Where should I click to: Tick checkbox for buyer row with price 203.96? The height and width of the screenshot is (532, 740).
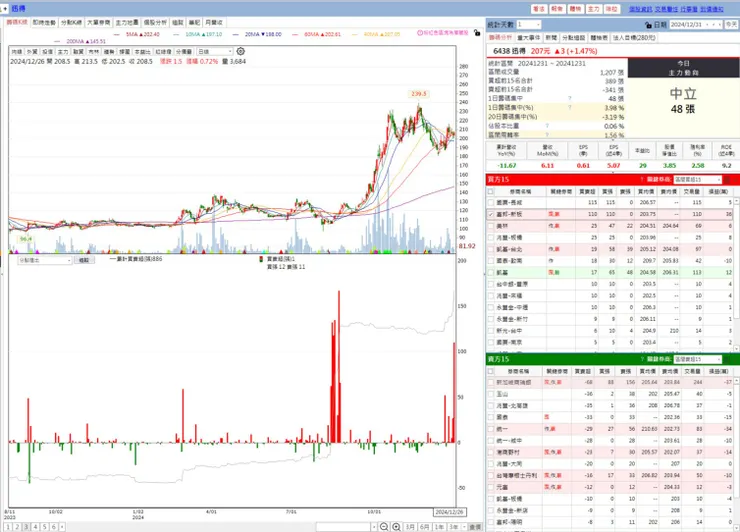[x=491, y=237]
